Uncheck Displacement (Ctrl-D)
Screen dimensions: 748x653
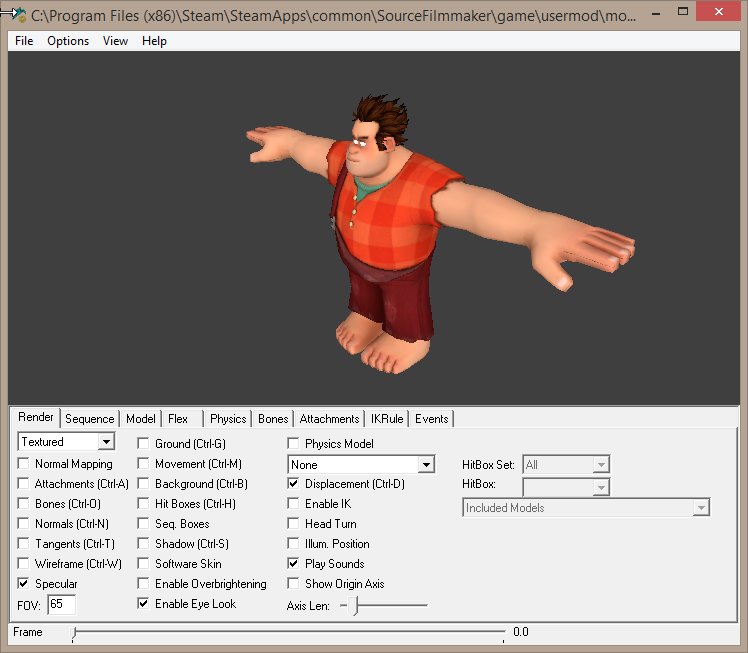tap(293, 484)
